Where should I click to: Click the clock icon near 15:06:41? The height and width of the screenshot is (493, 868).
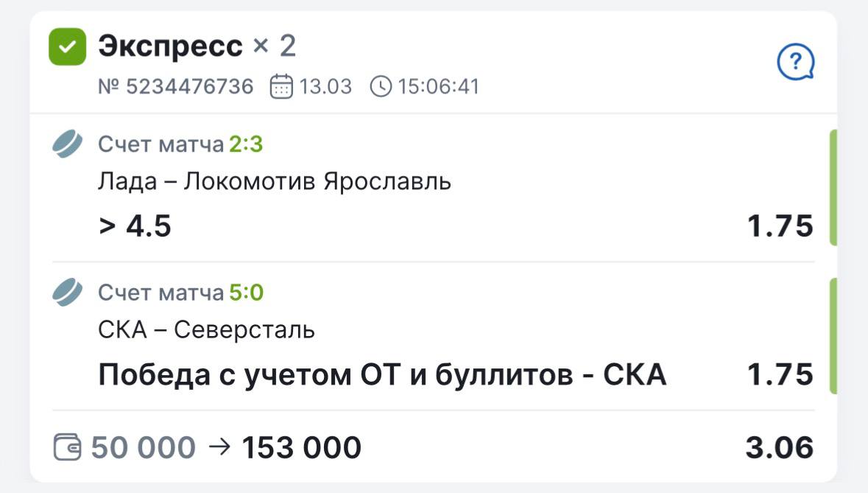pos(381,87)
